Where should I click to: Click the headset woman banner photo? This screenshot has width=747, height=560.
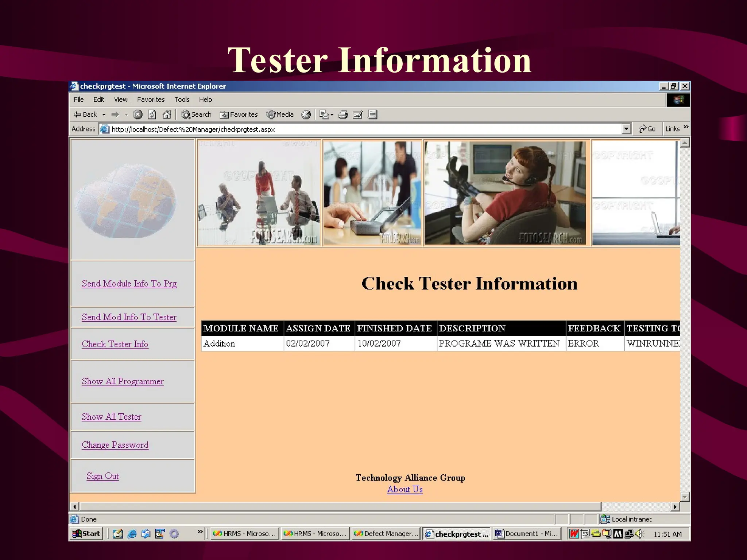click(x=505, y=193)
